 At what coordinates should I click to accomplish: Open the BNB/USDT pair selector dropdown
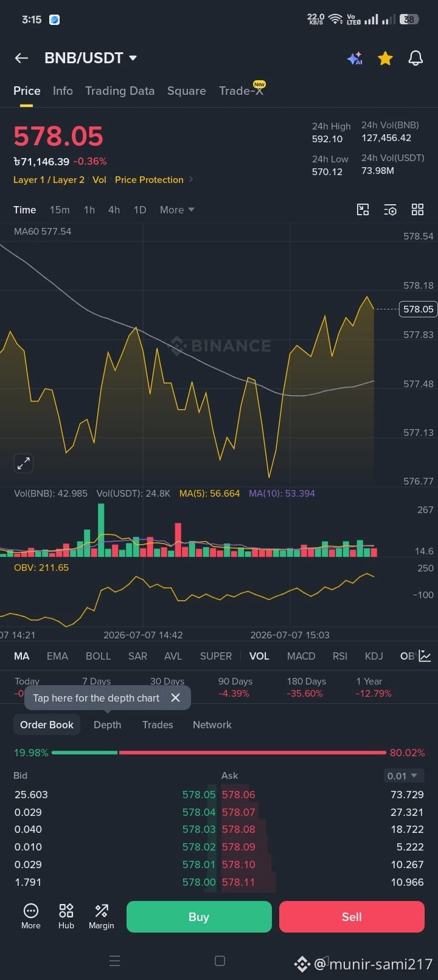pyautogui.click(x=91, y=58)
